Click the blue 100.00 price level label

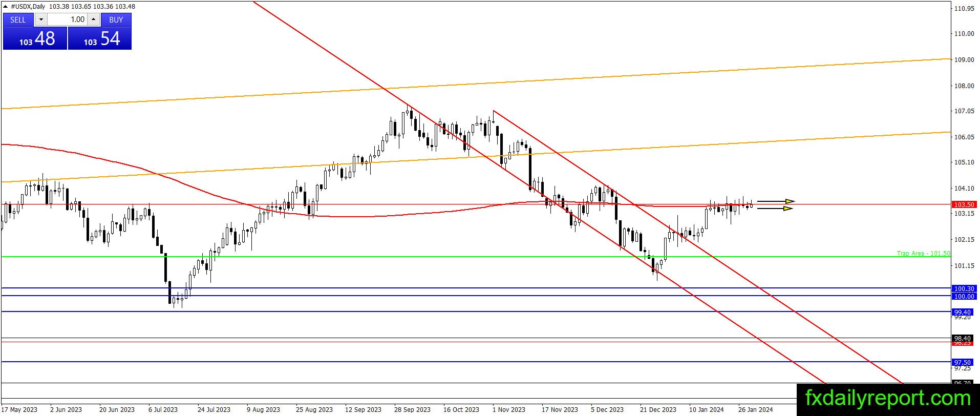(964, 296)
